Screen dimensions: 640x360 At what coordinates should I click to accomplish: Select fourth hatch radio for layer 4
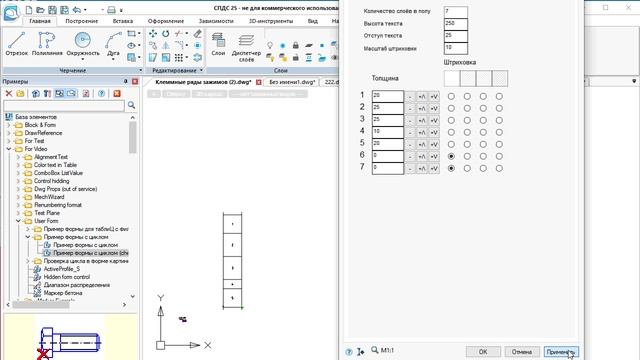499,132
